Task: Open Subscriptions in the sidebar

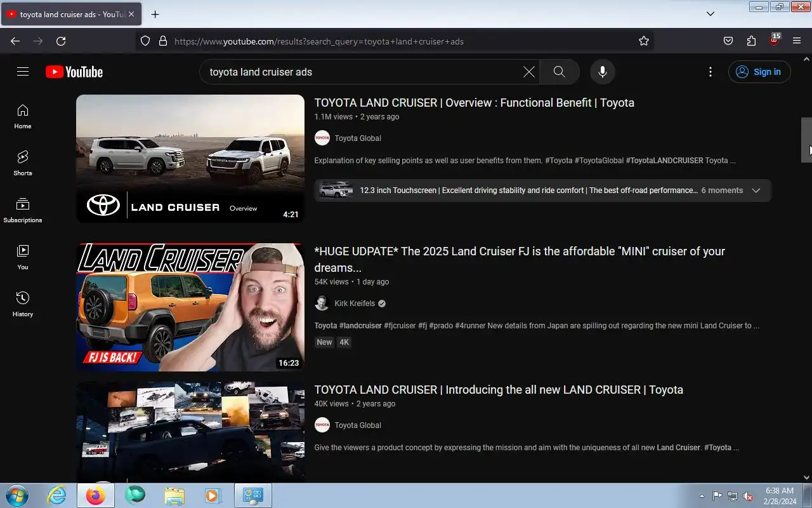Action: coord(23,210)
